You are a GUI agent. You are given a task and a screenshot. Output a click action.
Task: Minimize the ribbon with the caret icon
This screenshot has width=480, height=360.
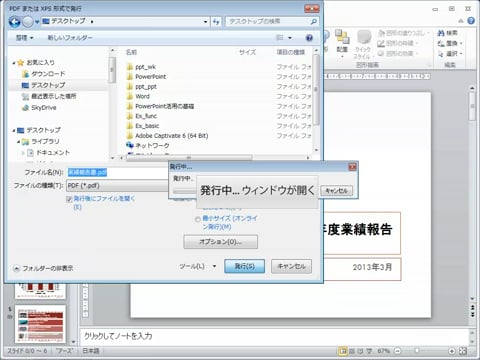point(461,21)
